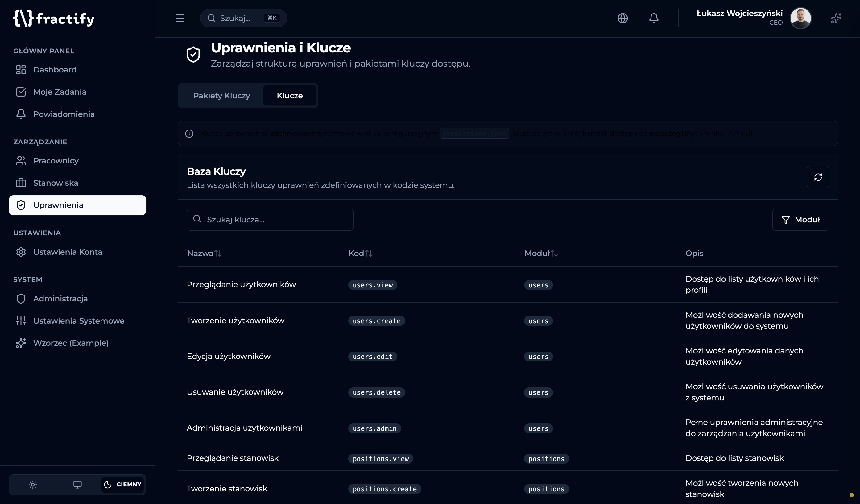Click the Opis column header

click(694, 253)
